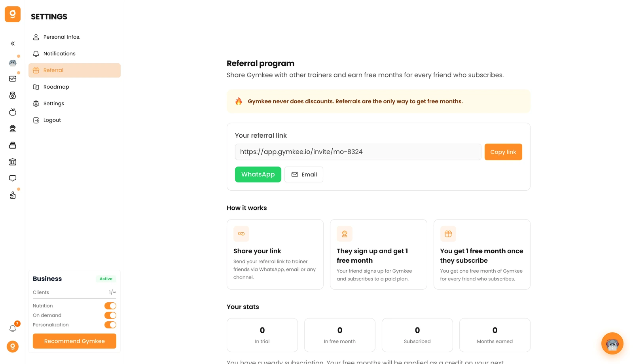Click the person icon on sign up card
The image size is (633, 364).
345,234
